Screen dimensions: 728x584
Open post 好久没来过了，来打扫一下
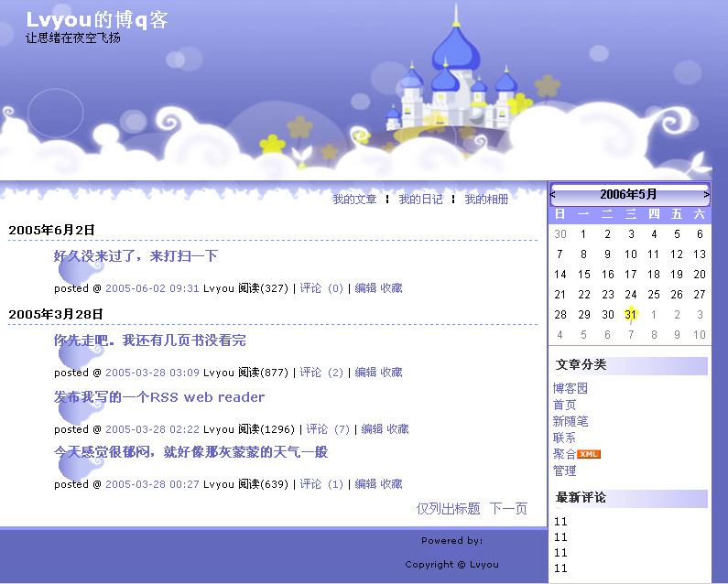point(136,256)
